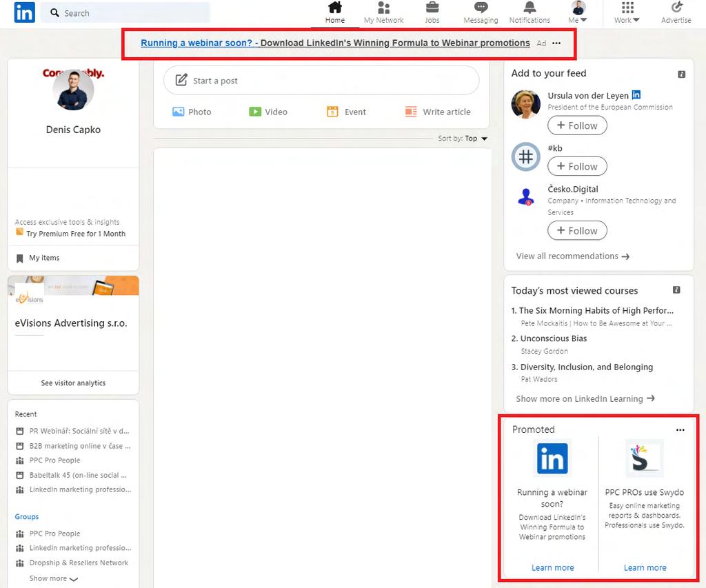Click the Photo icon
Image resolution: width=706 pixels, height=588 pixels.
[x=179, y=112]
